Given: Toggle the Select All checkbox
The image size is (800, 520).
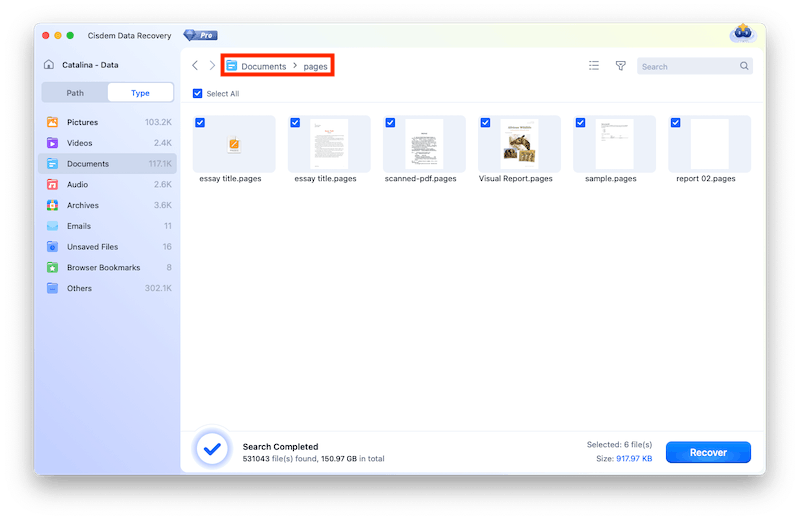Looking at the screenshot, I should [197, 93].
